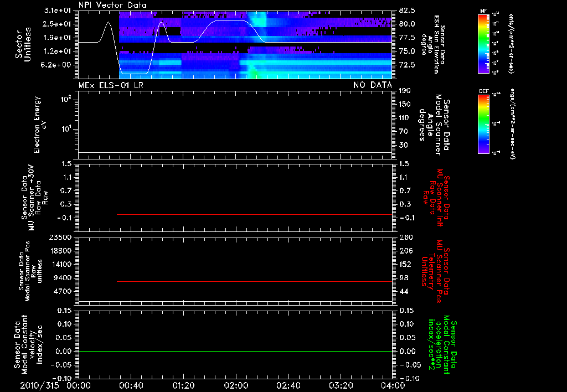The width and height of the screenshot is (567, 392).
Task: Click the 'Sector Unitless' axis label
Action: coord(23,44)
